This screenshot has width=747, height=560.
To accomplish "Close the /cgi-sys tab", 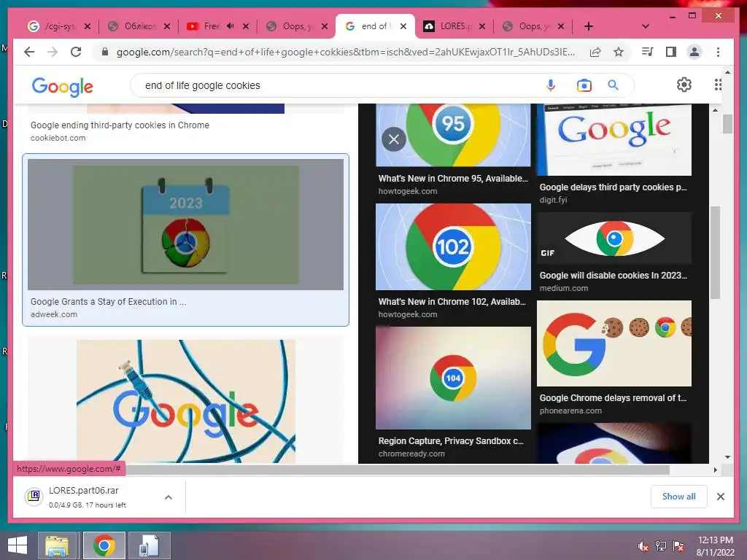I will point(88,26).
